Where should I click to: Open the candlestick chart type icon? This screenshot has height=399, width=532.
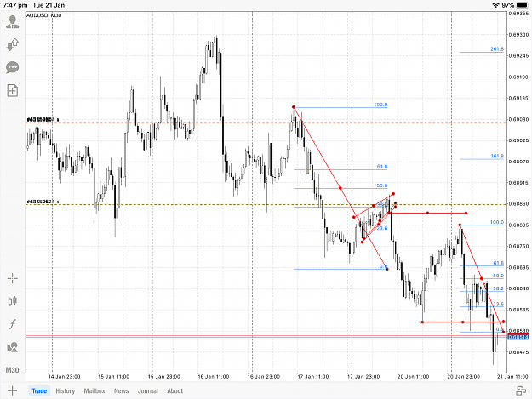tap(13, 301)
